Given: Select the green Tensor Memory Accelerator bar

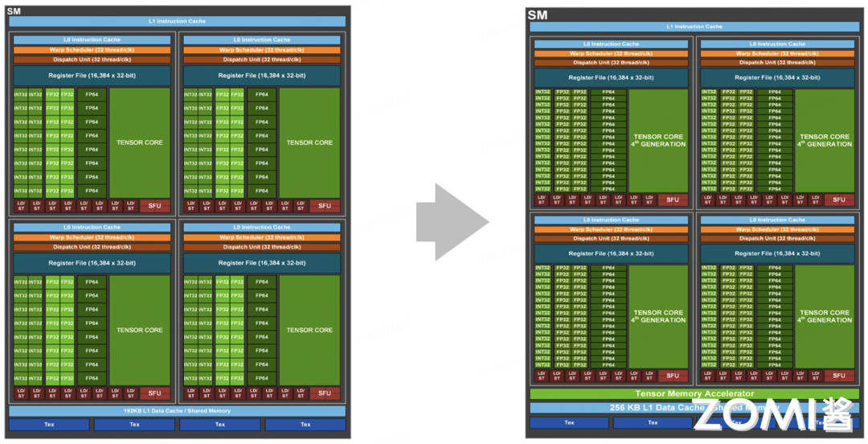Looking at the screenshot, I should pos(694,394).
